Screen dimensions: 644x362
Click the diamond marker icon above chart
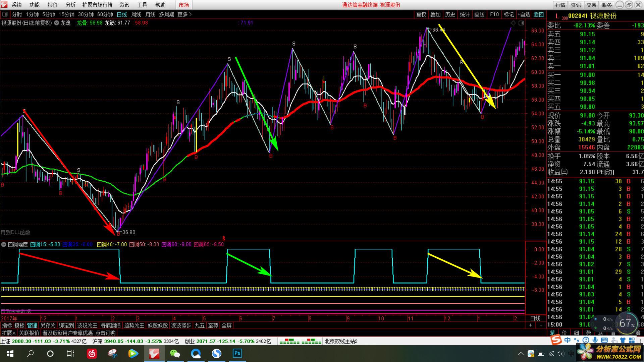pos(513,23)
